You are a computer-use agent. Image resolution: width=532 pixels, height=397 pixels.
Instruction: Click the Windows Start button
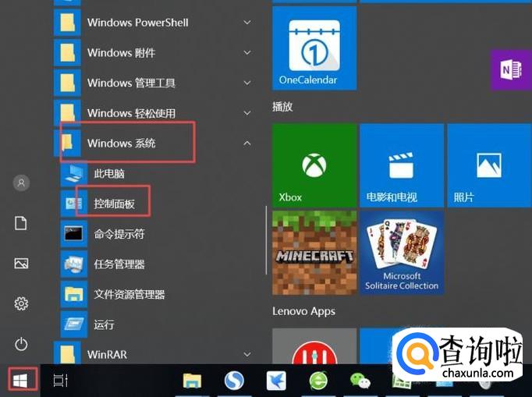(x=20, y=380)
